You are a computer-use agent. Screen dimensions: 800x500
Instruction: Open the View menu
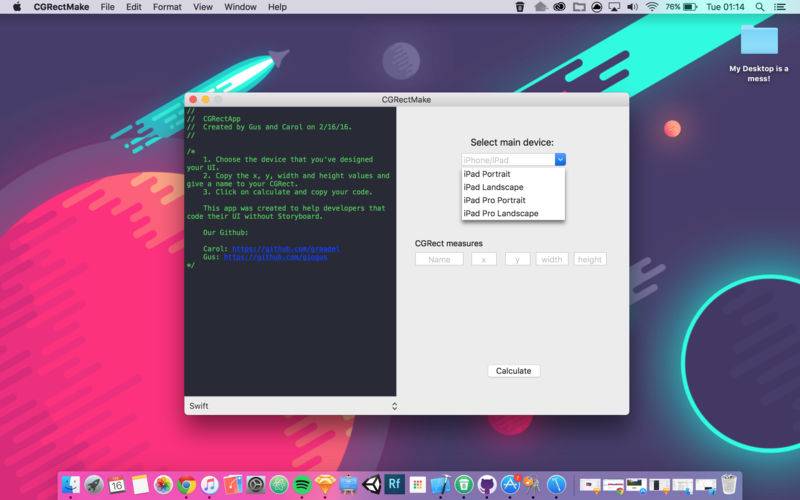pyautogui.click(x=203, y=7)
